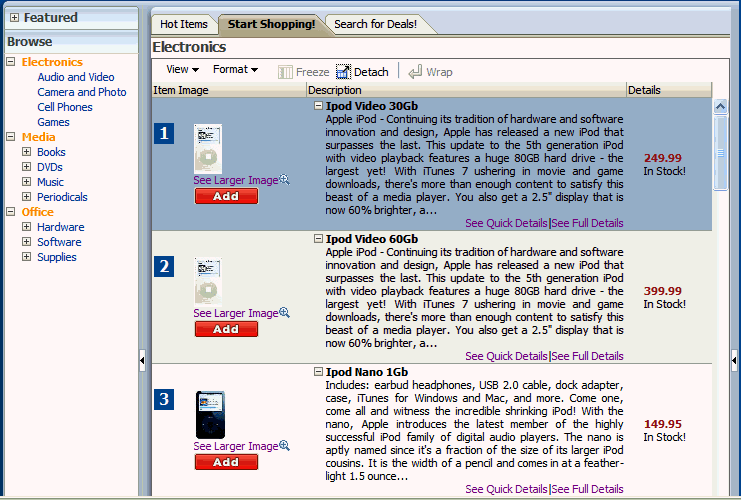The height and width of the screenshot is (500, 741).
Task: Select Electronics category in Browse tree
Action: click(x=52, y=62)
